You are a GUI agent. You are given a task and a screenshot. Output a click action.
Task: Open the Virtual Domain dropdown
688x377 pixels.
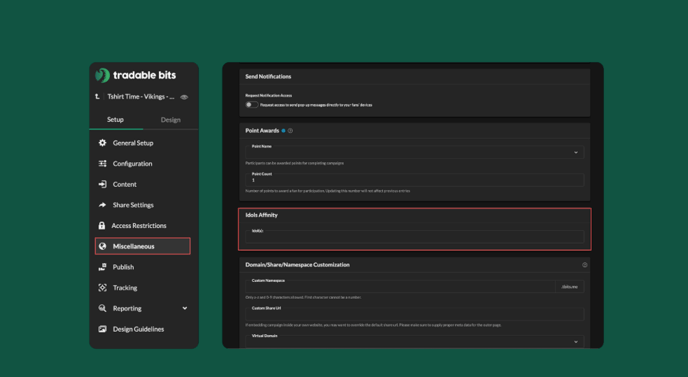coord(414,341)
